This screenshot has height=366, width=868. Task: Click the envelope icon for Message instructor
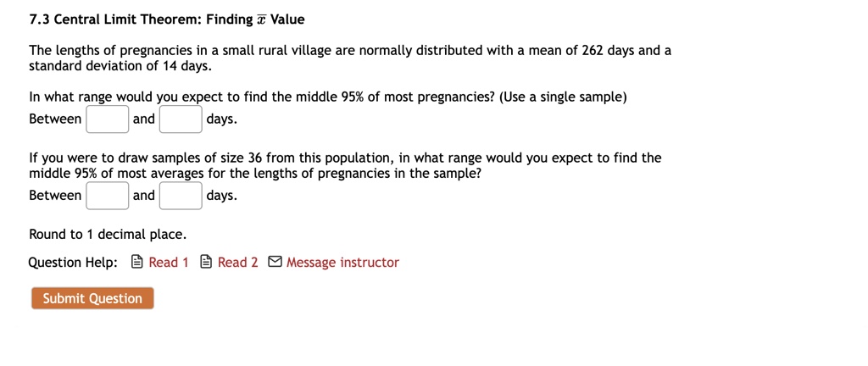pos(275,262)
